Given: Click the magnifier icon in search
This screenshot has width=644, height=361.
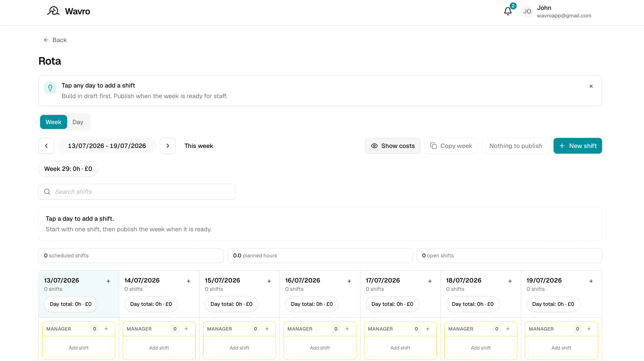Looking at the screenshot, I should (x=47, y=191).
